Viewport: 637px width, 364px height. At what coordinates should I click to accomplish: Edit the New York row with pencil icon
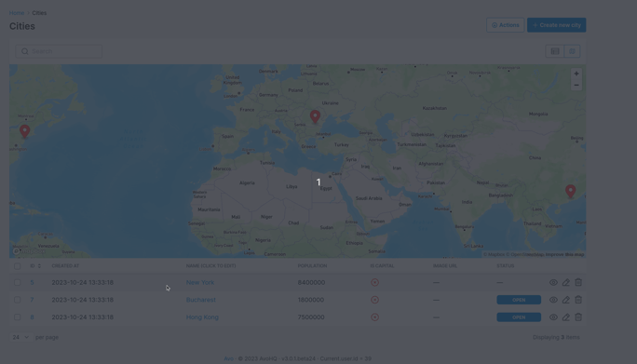tap(566, 282)
